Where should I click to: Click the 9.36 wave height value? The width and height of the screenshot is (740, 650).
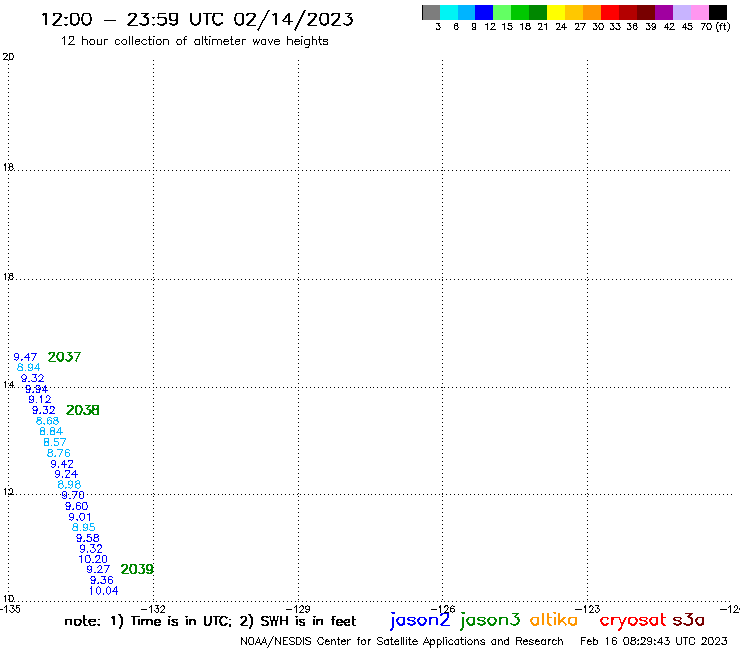101,580
